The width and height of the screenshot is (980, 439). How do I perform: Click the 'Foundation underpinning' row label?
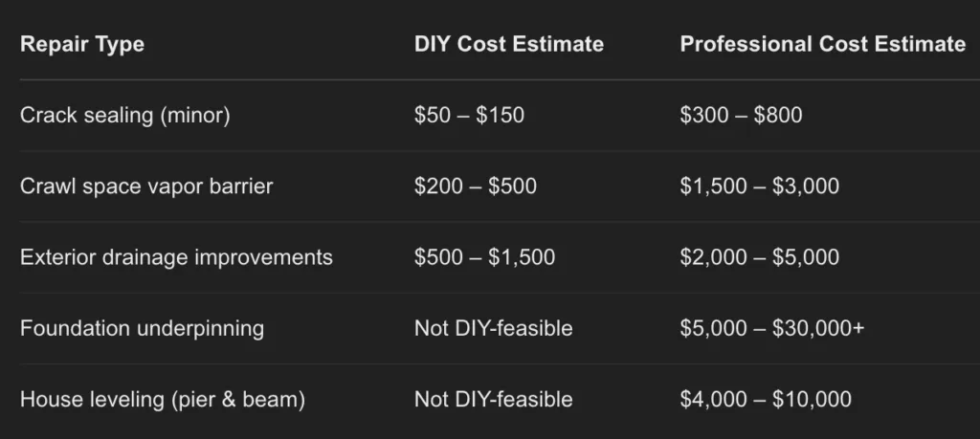pyautogui.click(x=143, y=328)
